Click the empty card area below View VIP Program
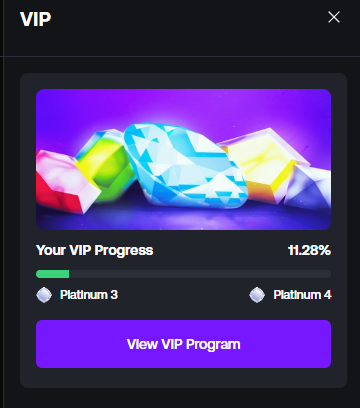The image size is (360, 408). coord(183,378)
